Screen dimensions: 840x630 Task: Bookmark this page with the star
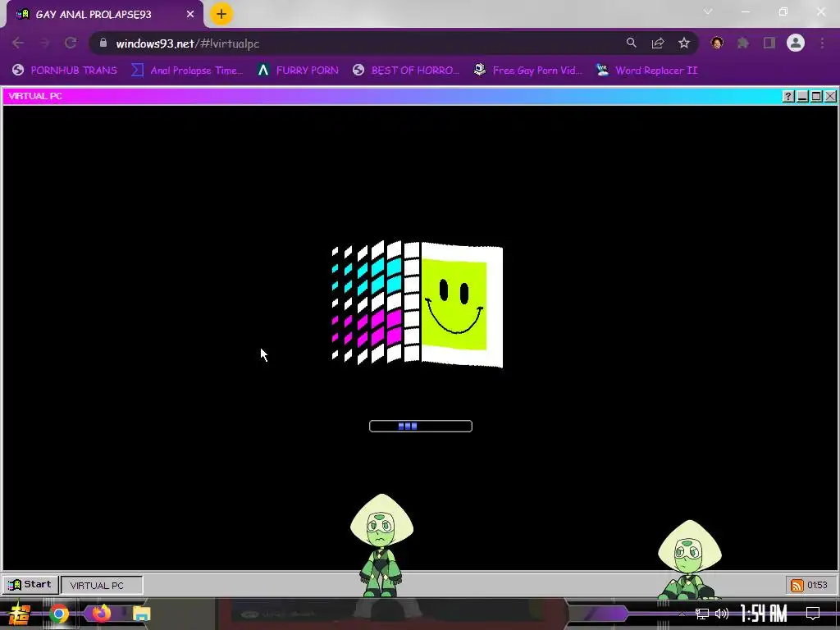pos(684,43)
